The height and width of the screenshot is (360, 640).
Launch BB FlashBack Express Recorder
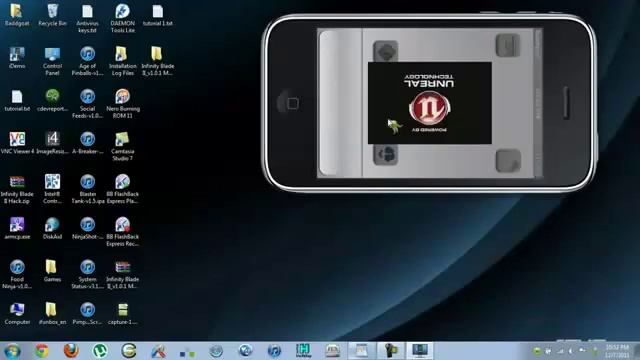(122, 231)
